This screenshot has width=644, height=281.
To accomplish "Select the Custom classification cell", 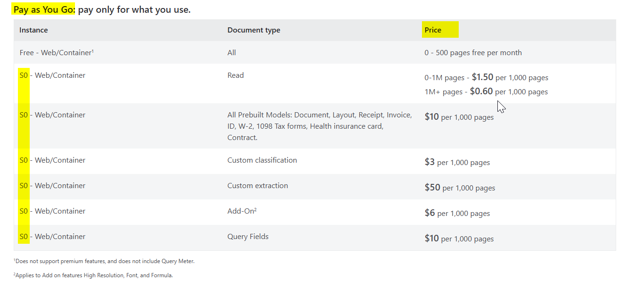I will [262, 160].
